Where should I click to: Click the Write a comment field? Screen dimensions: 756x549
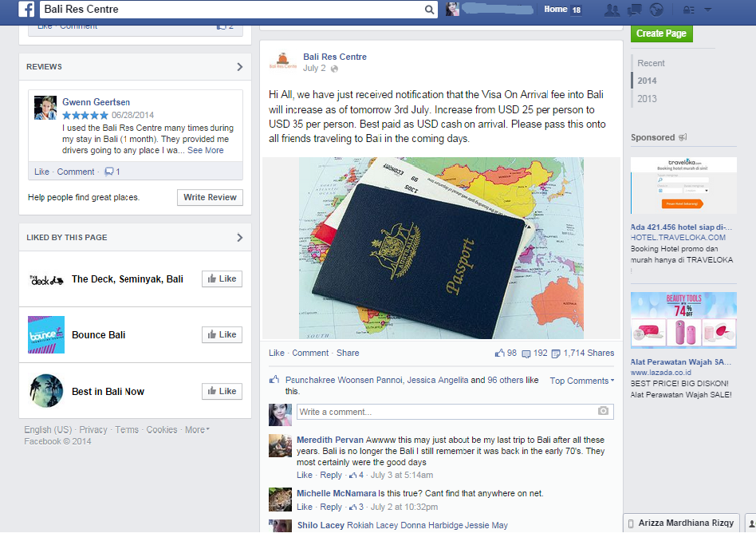pyautogui.click(x=455, y=412)
